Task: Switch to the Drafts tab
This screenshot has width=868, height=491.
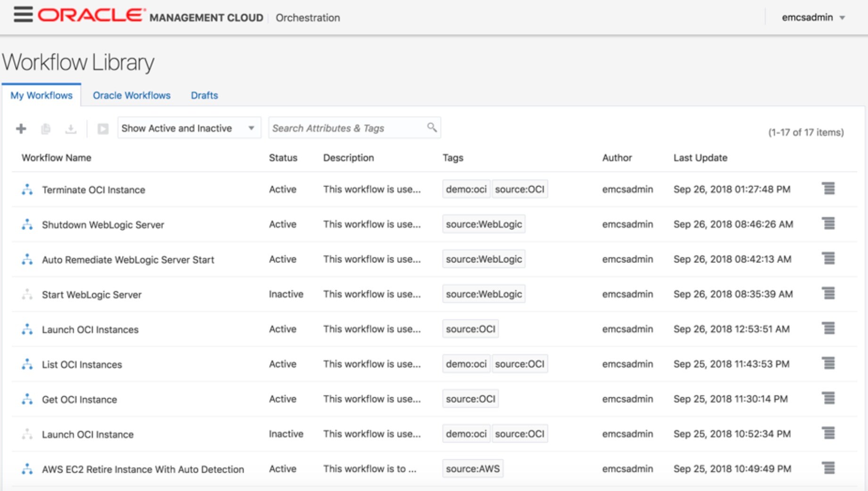Action: pyautogui.click(x=204, y=95)
